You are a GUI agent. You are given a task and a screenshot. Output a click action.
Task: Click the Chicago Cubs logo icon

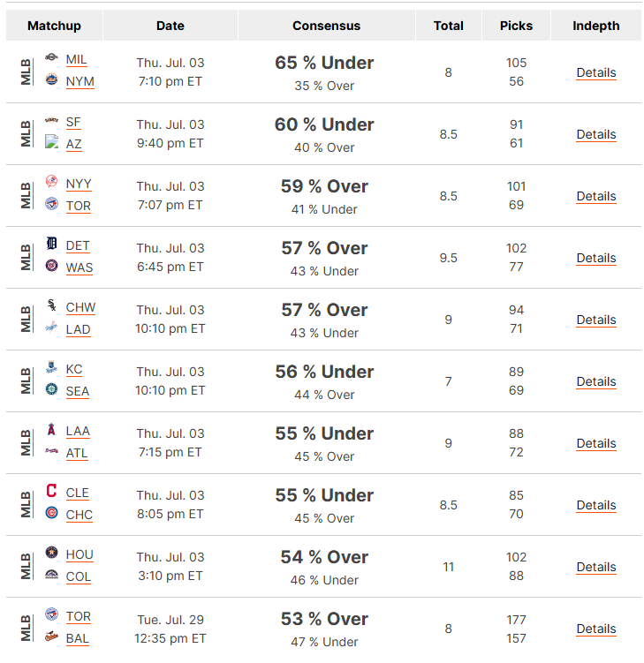tap(51, 513)
